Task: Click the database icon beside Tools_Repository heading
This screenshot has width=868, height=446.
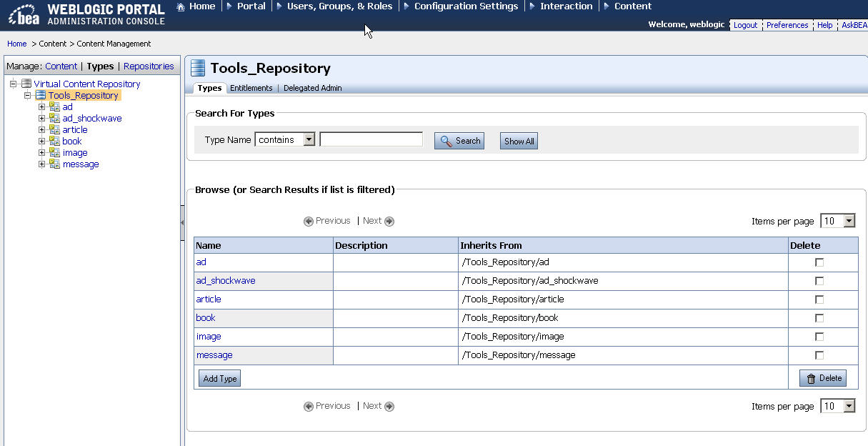Action: click(x=198, y=68)
